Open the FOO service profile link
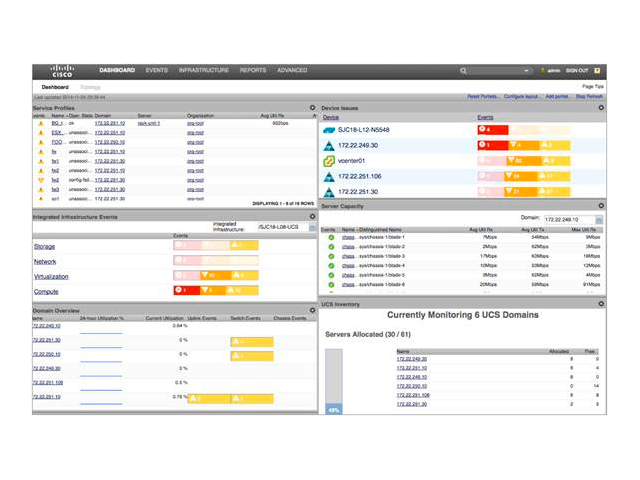Screen dimensions: 640x480 click(x=57, y=142)
